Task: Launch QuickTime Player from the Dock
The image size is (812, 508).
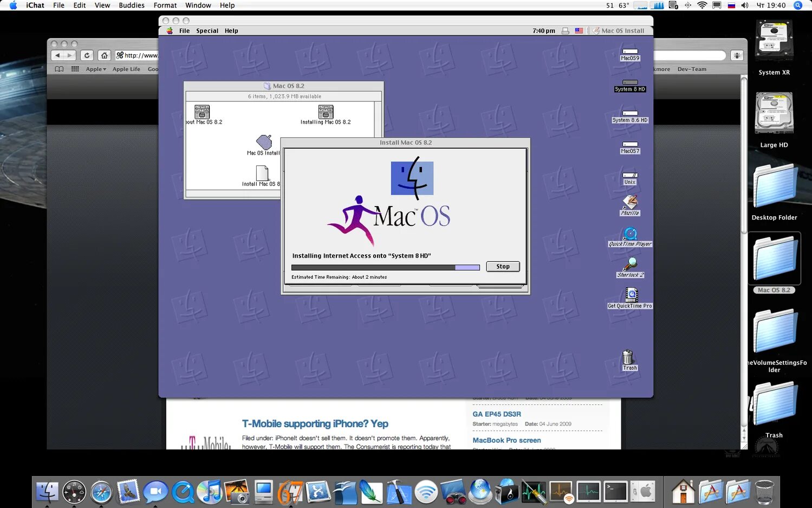Action: (x=183, y=492)
